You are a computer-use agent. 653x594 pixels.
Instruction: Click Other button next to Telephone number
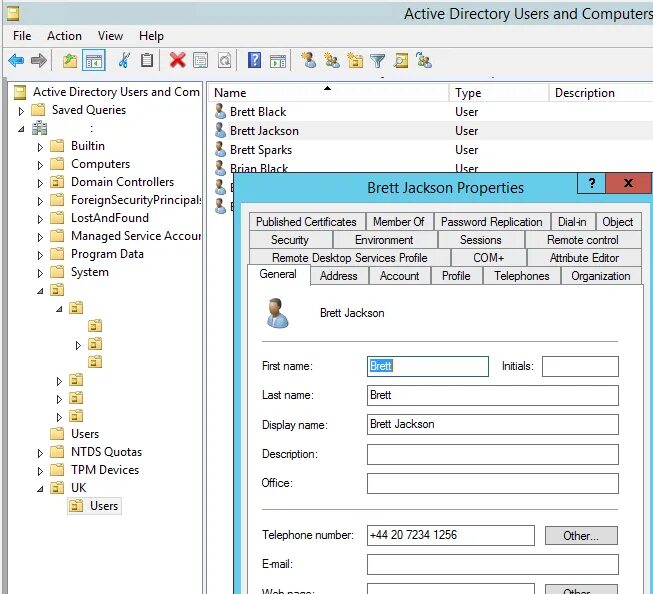pyautogui.click(x=581, y=535)
